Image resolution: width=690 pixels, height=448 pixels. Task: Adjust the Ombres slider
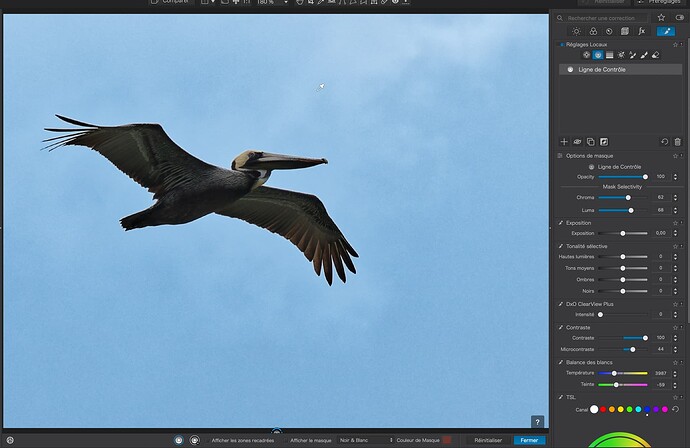click(623, 279)
